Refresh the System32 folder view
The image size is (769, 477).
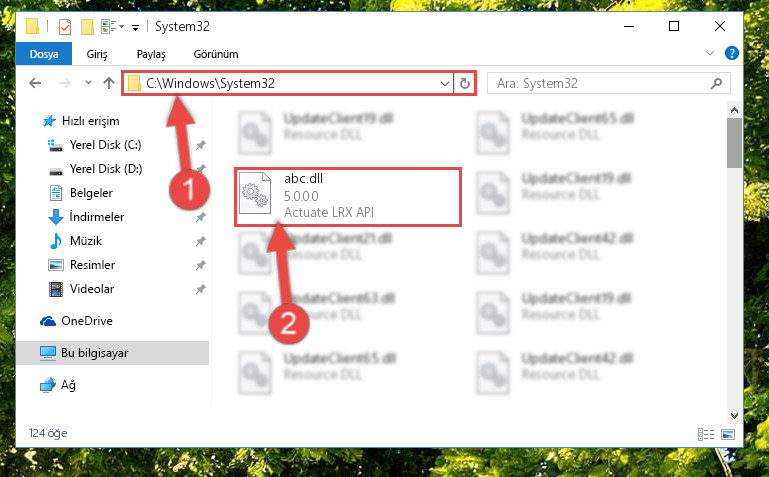pyautogui.click(x=464, y=83)
